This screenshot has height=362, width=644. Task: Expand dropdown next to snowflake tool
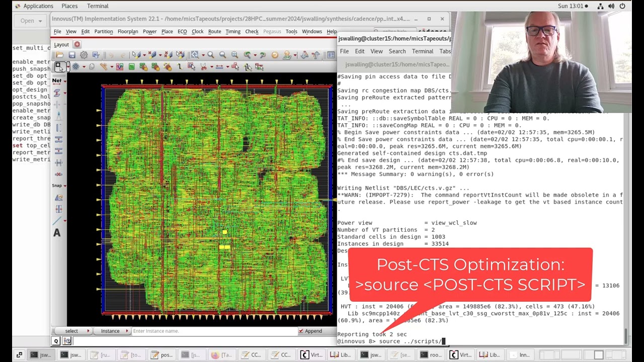84,66
